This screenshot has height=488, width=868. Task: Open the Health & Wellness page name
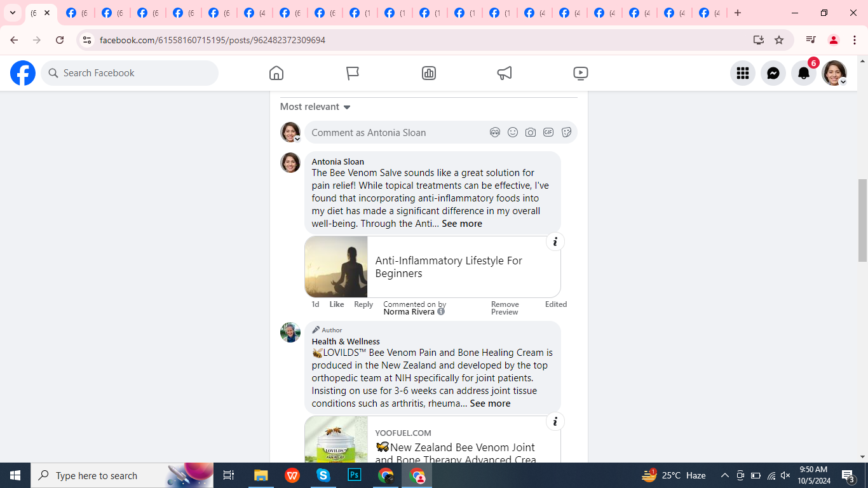click(346, 341)
